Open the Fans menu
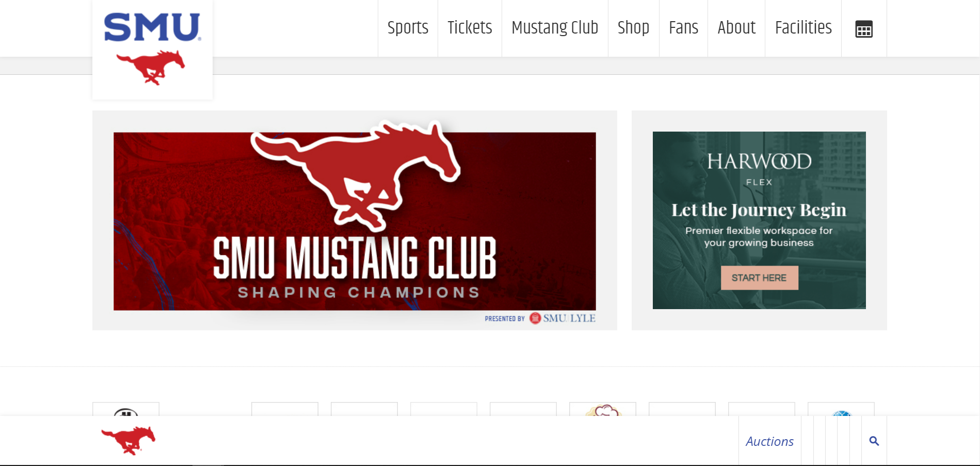 (x=683, y=28)
